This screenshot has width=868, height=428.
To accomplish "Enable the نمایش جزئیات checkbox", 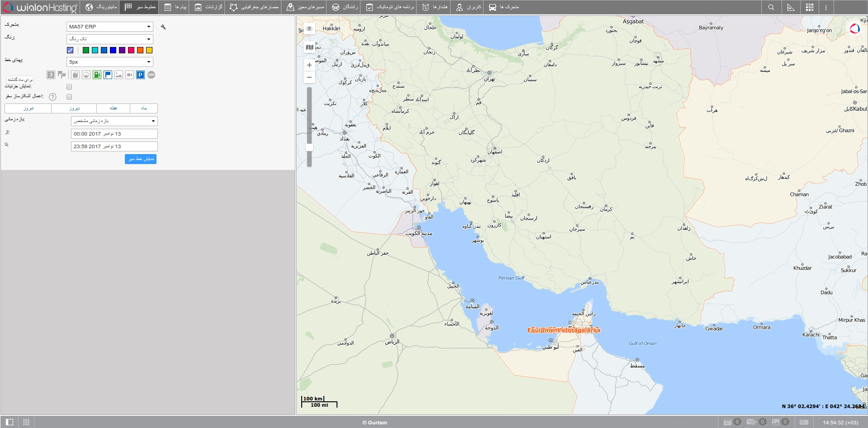I will coord(69,87).
